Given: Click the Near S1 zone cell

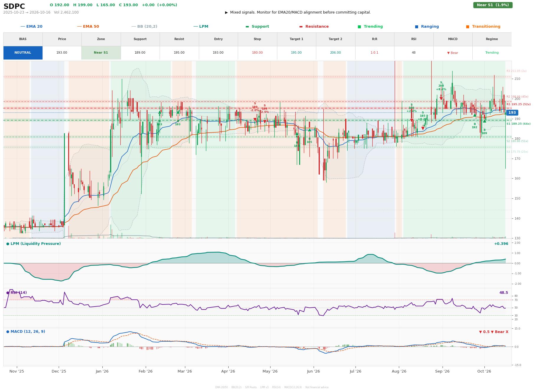Looking at the screenshot, I should (101, 53).
